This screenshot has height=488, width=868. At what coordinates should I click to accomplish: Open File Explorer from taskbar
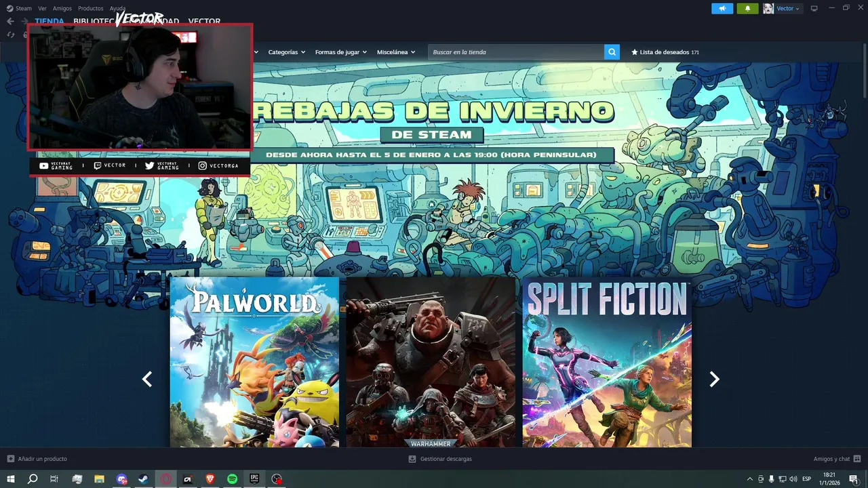tap(99, 479)
